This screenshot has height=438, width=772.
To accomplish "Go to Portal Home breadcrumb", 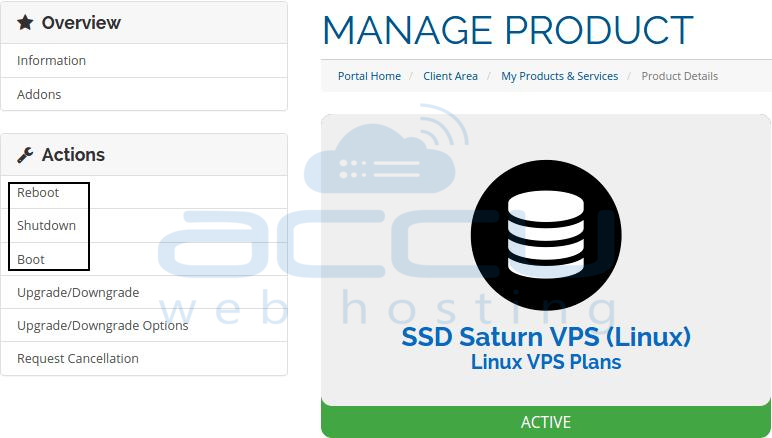I will tap(369, 76).
